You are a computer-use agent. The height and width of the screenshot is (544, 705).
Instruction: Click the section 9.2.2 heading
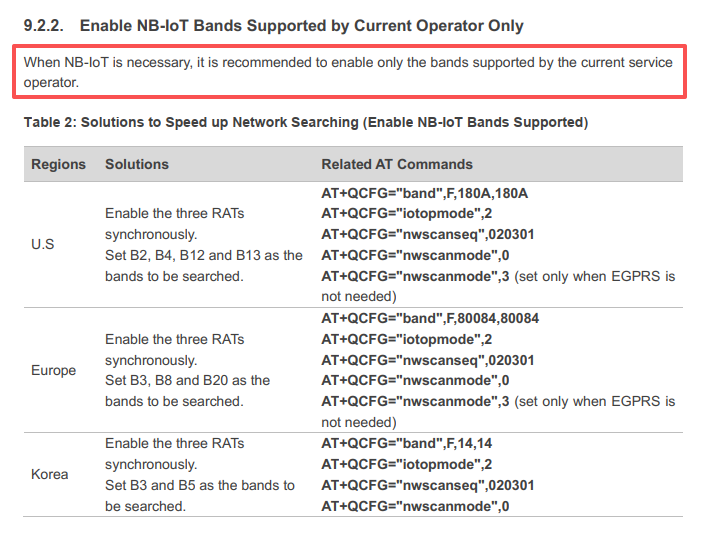pyautogui.click(x=273, y=25)
